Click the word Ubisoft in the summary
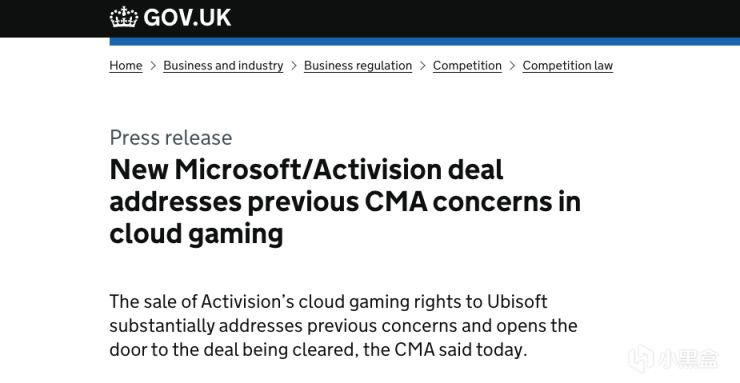Viewport: 740px width, 383px height. point(517,301)
